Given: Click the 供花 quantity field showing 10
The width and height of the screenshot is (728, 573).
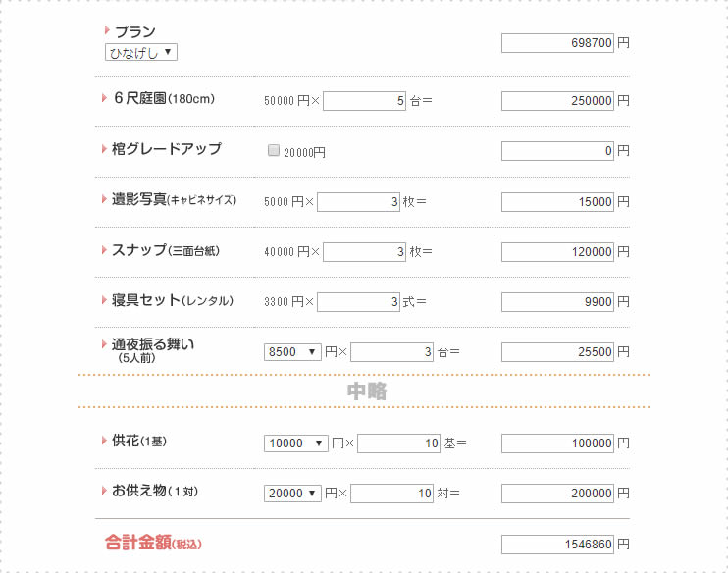Looking at the screenshot, I should [398, 443].
